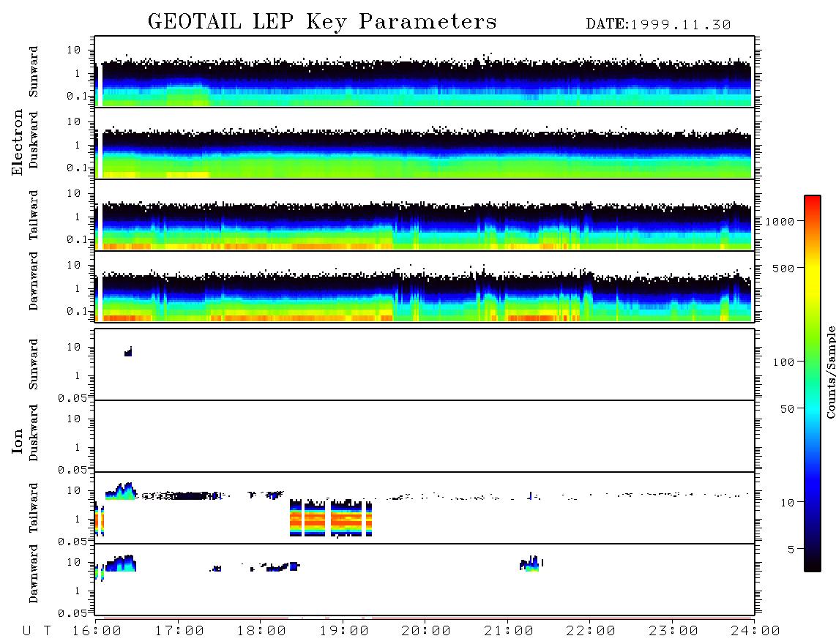This screenshot has height=644, width=836.
Task: Select the Ion Tailward panel label
Action: tap(34, 508)
